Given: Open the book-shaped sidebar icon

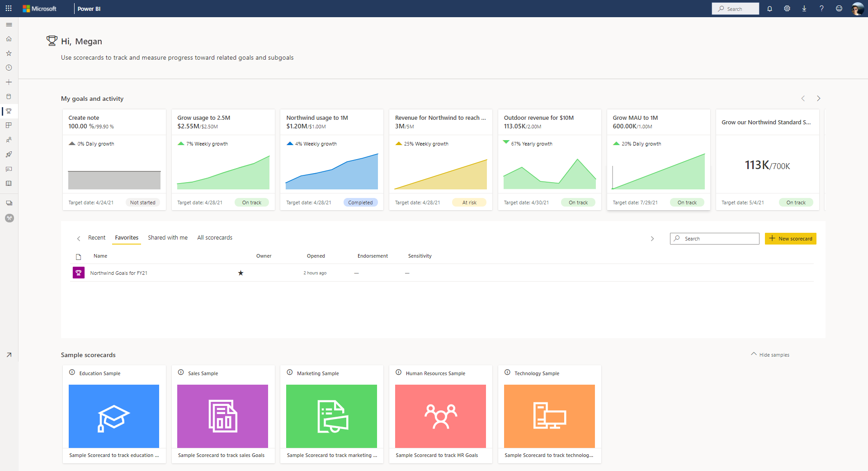Looking at the screenshot, I should coord(9,184).
